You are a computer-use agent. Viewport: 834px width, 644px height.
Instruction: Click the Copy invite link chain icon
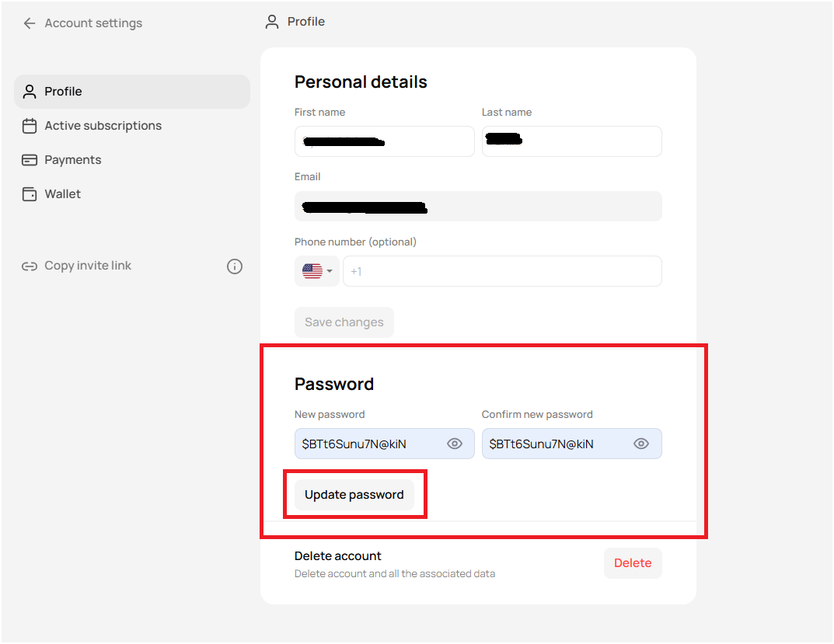pos(30,265)
